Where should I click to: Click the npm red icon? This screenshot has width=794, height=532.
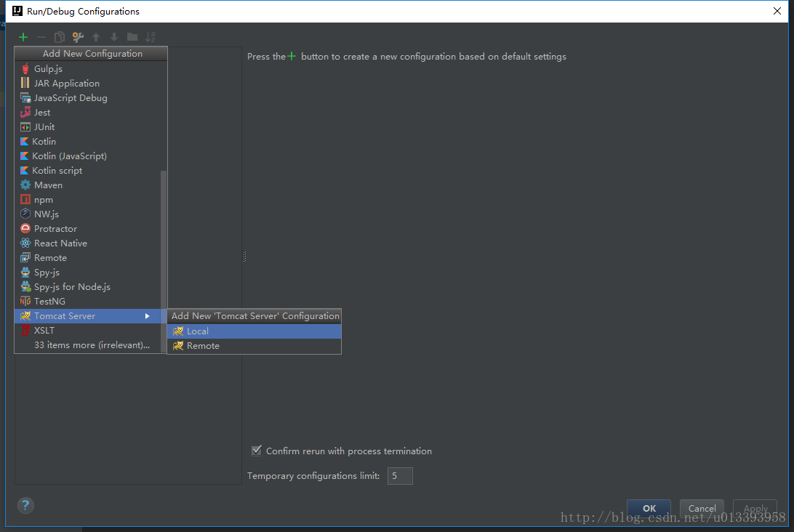tap(25, 199)
